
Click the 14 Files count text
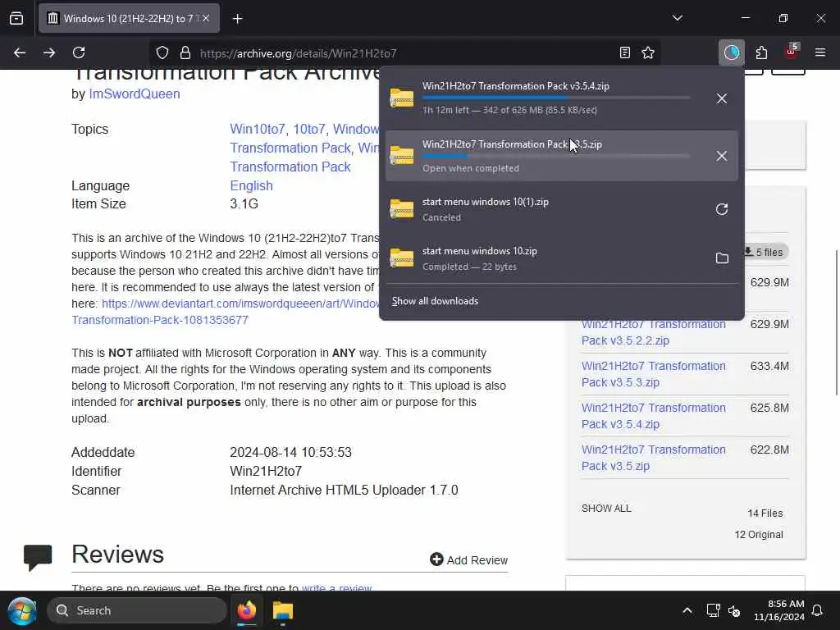click(765, 514)
